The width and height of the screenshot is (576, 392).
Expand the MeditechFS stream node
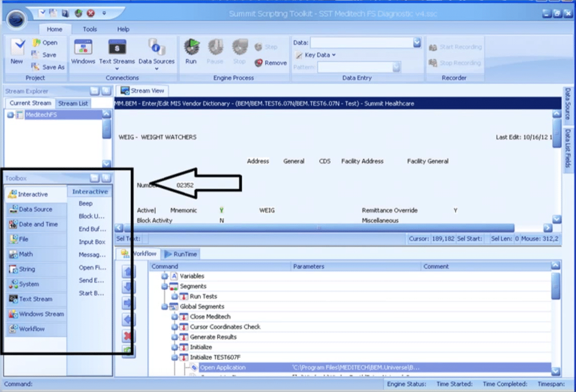tap(11, 115)
